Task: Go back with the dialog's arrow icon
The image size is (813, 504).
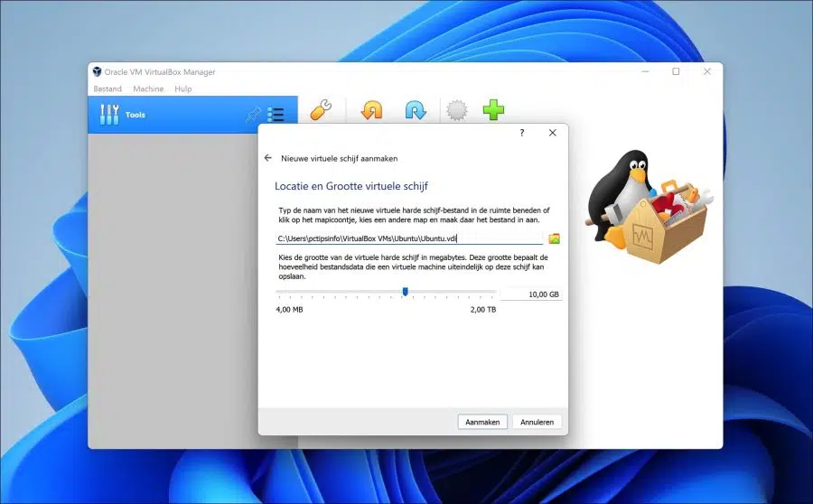Action: 268,158
